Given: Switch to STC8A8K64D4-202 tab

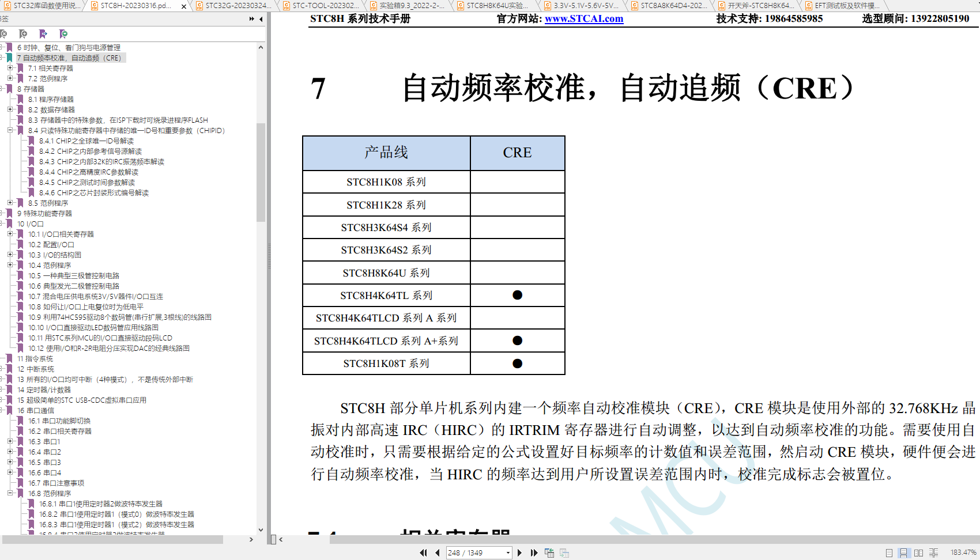Looking at the screenshot, I should pos(669,6).
